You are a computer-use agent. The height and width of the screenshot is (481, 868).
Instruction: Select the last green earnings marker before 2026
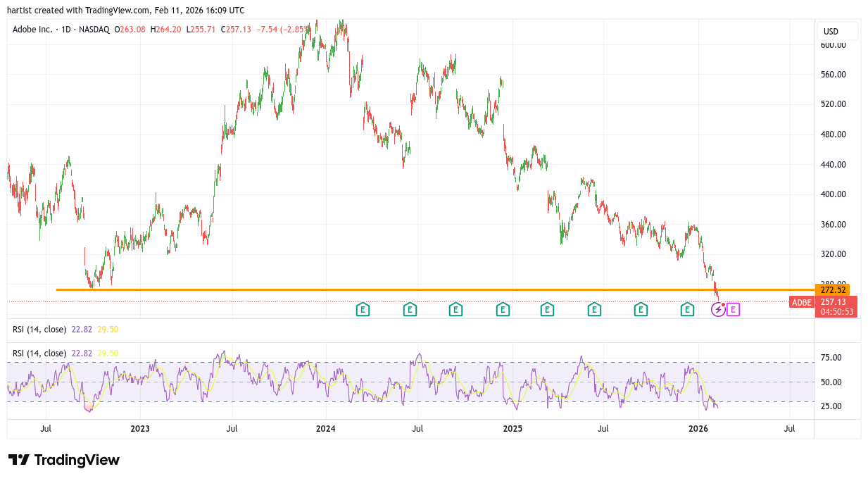(687, 309)
